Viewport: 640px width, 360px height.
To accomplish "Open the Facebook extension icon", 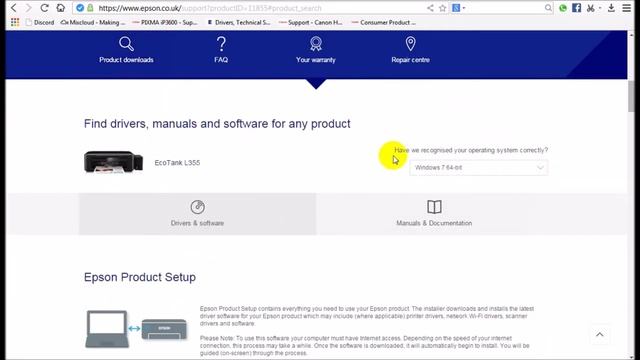I will click(576, 8).
